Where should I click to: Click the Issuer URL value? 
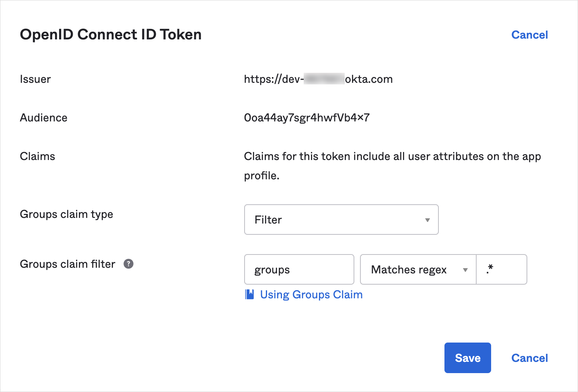click(x=318, y=79)
